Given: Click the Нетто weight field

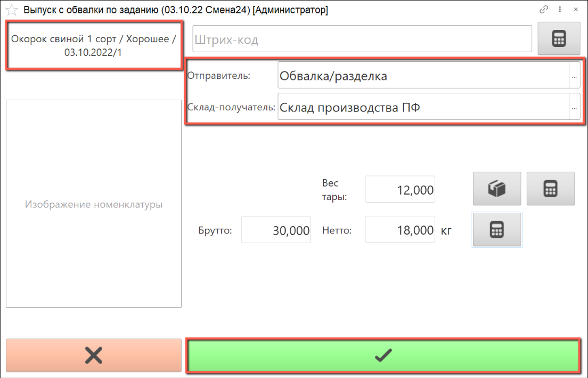Looking at the screenshot, I should tap(400, 230).
